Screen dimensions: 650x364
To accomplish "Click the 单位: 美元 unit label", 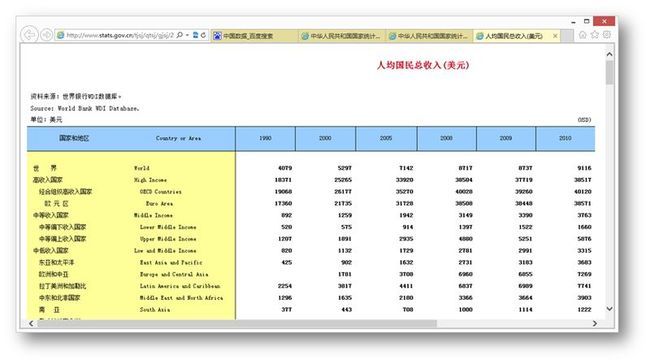I will (46, 120).
